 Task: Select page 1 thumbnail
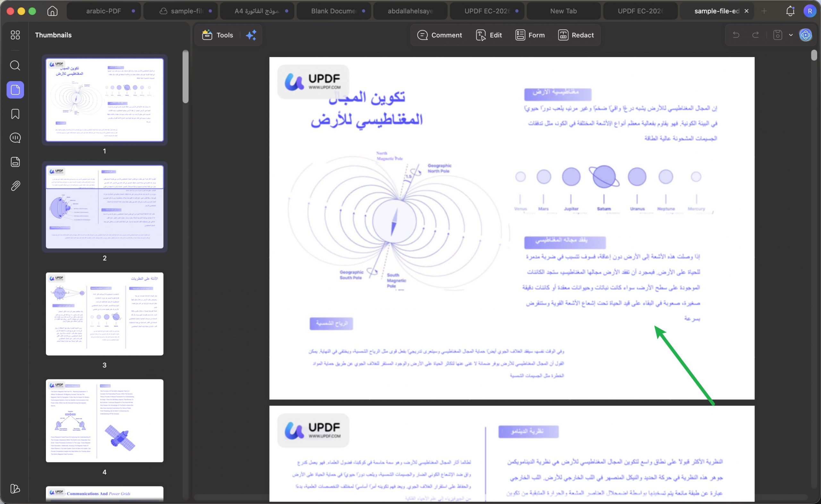(105, 100)
